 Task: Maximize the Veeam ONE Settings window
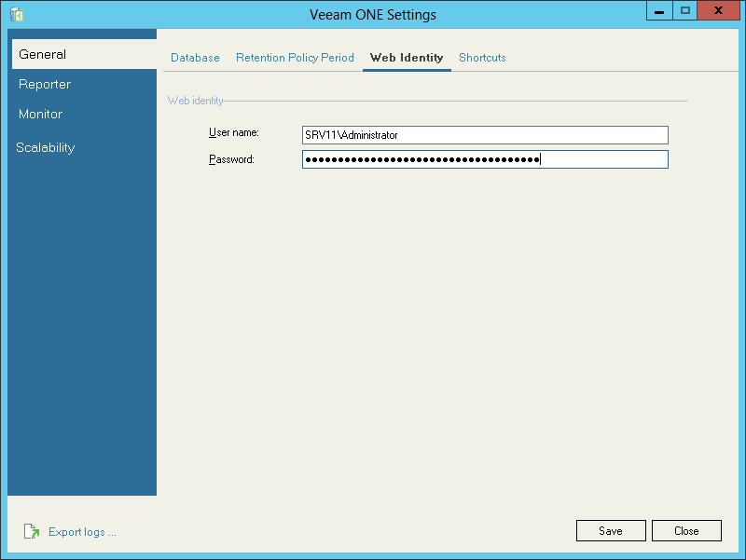(x=685, y=10)
